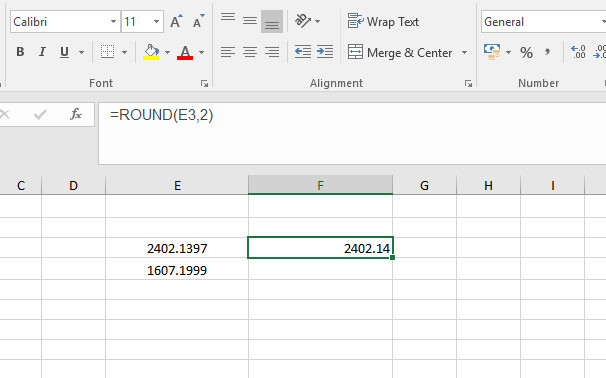Image resolution: width=606 pixels, height=378 pixels.
Task: Select column G header
Action: 424,186
